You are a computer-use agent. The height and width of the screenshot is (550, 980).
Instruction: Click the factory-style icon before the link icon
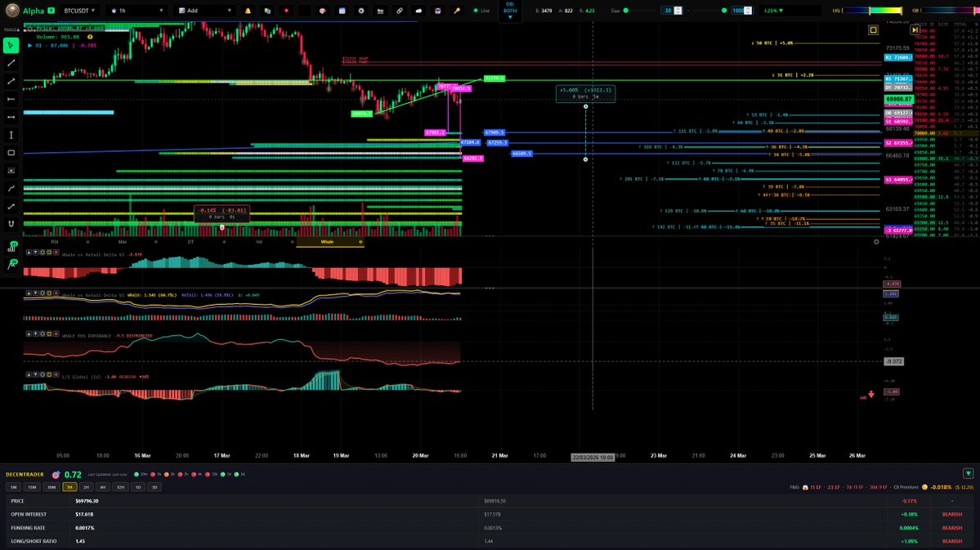tap(380, 11)
